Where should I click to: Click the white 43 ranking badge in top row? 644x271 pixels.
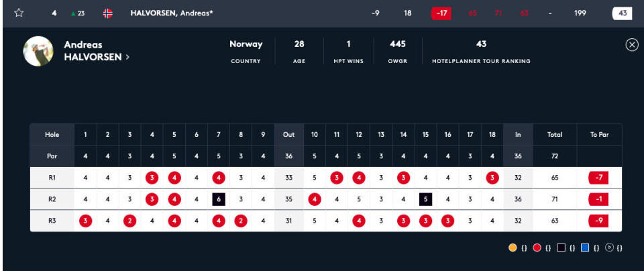(622, 13)
